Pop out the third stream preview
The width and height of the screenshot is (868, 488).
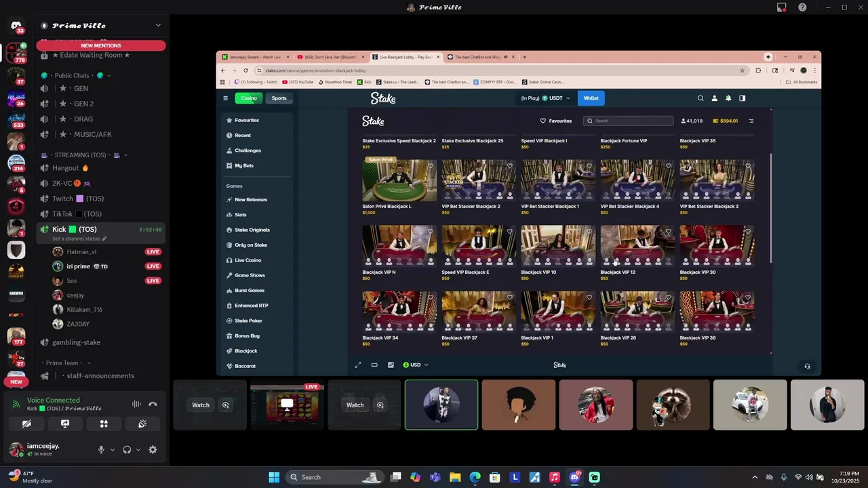(x=380, y=405)
